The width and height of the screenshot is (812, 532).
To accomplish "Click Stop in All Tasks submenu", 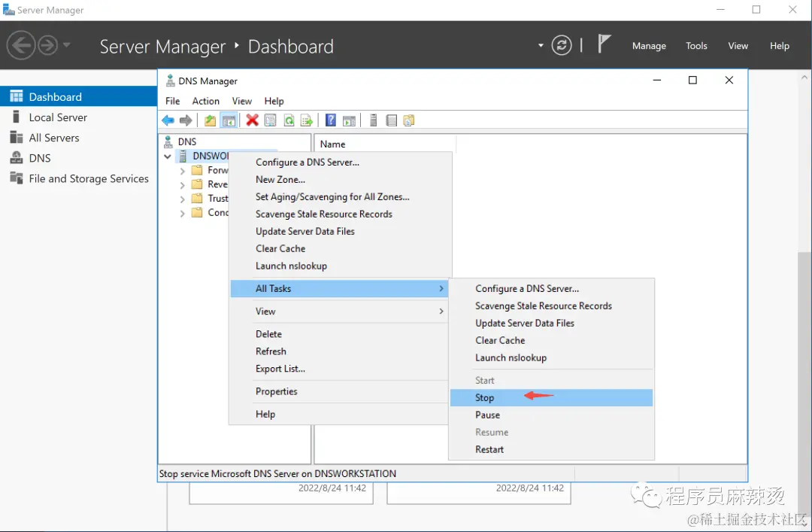I will [x=551, y=398].
